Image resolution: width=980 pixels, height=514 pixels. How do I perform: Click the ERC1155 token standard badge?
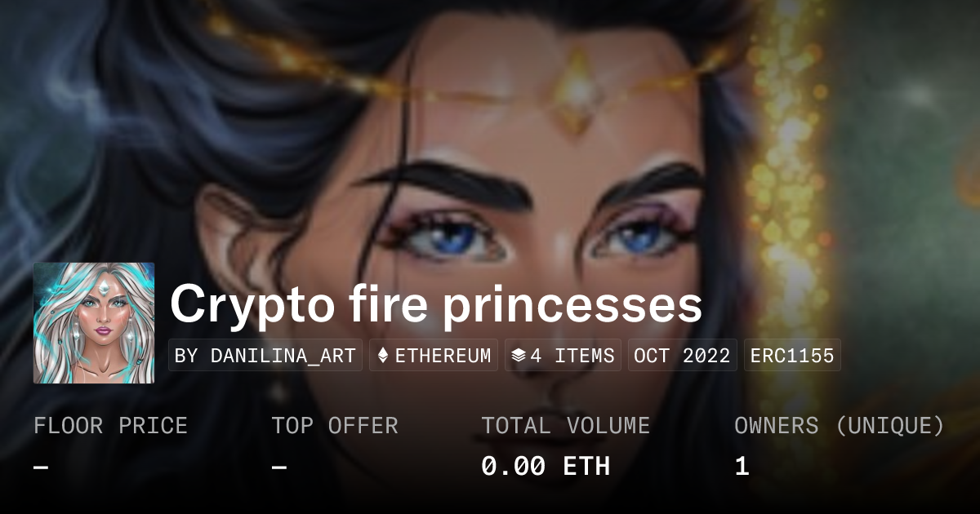tap(792, 356)
